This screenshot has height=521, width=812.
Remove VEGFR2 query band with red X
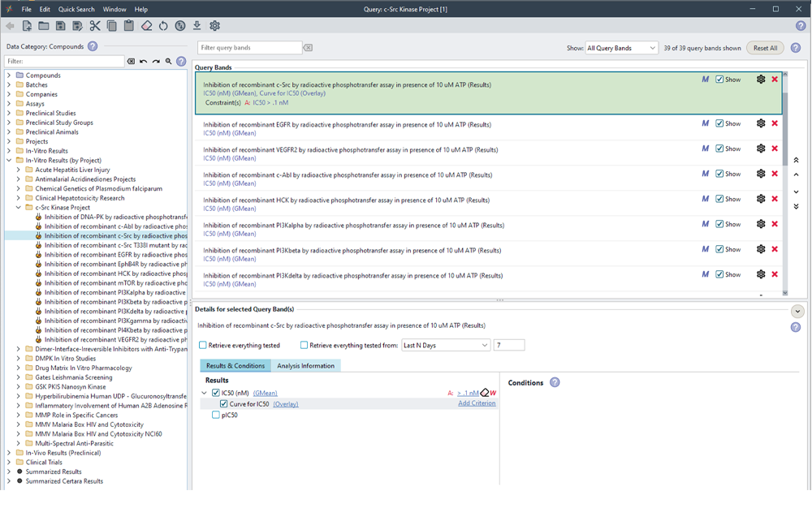pyautogui.click(x=775, y=149)
